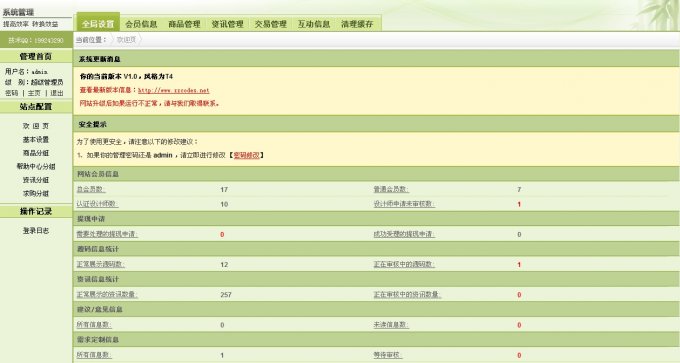The height and width of the screenshot is (363, 680).
Task: Click the red 1 beside 设计师申请未审核数
Action: pyautogui.click(x=519, y=204)
